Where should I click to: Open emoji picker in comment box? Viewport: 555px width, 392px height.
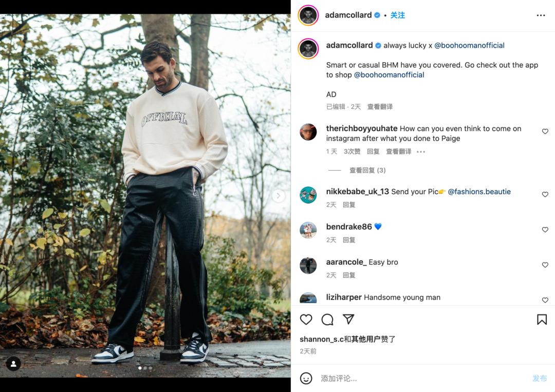click(x=306, y=379)
